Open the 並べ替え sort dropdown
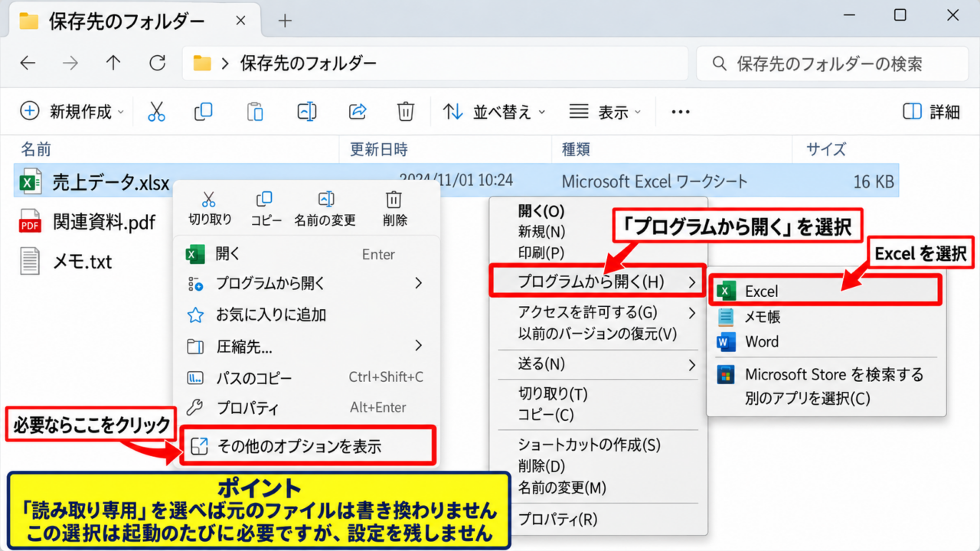980x551 pixels. 494,112
